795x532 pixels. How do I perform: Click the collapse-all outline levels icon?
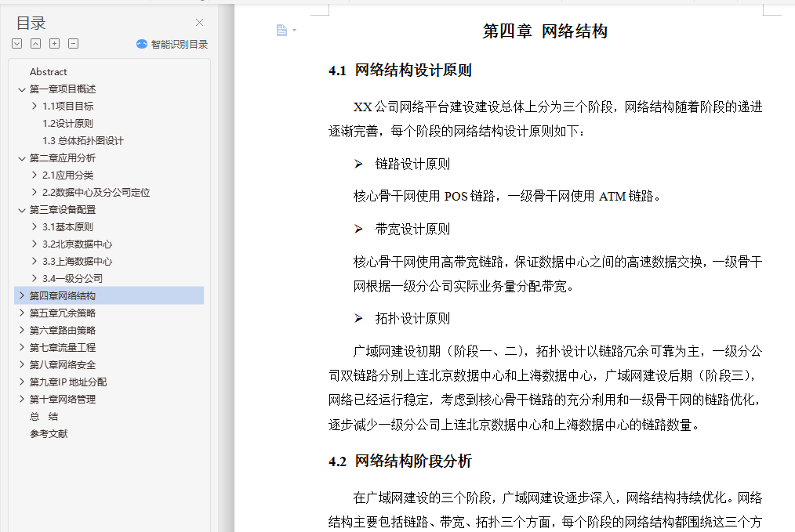pyautogui.click(x=35, y=44)
